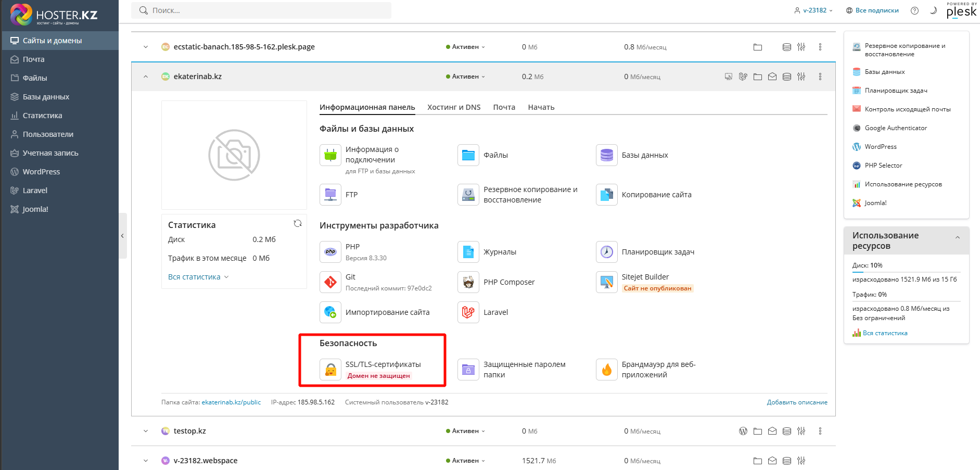
Task: Click the FTP access icon
Action: click(x=330, y=195)
